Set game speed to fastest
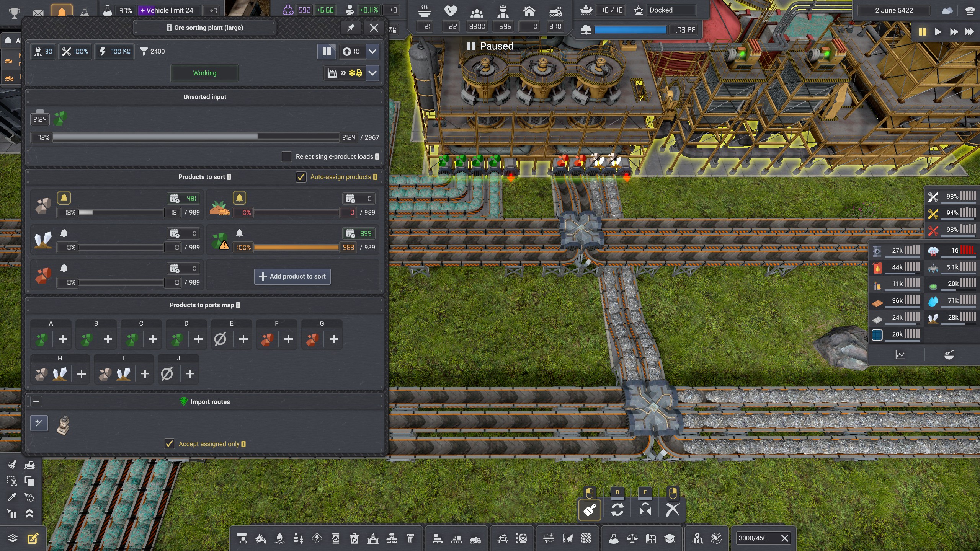This screenshot has height=551, width=980. pyautogui.click(x=969, y=32)
